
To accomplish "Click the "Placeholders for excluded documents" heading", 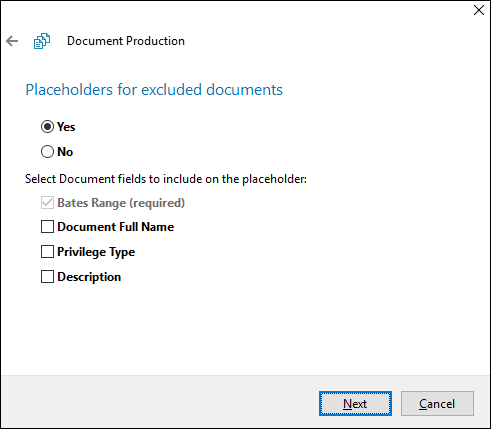I will [154, 90].
